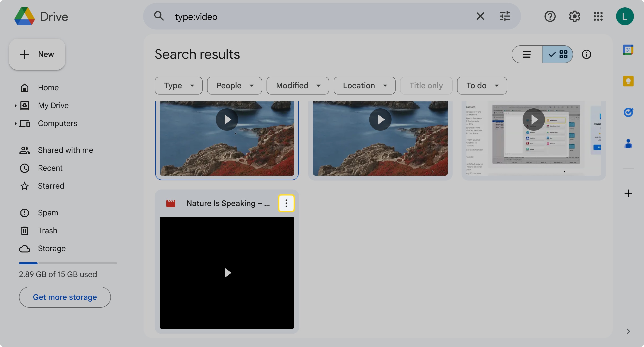This screenshot has height=347, width=644.
Task: Switch to list view layout
Action: [527, 54]
